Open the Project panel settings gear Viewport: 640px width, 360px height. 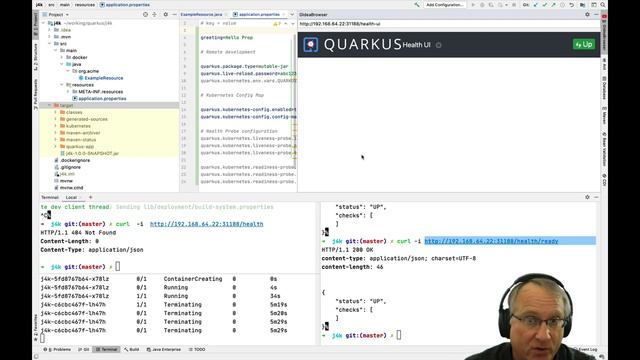(165, 14)
